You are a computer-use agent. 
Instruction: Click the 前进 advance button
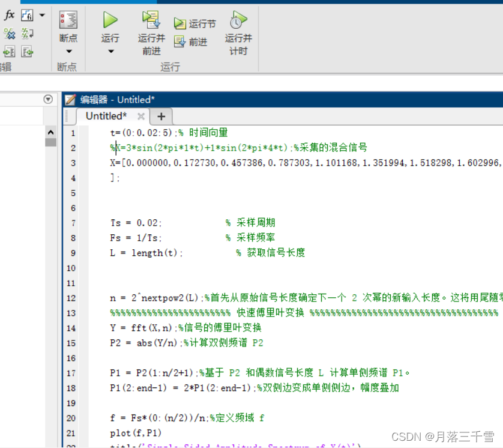[190, 41]
